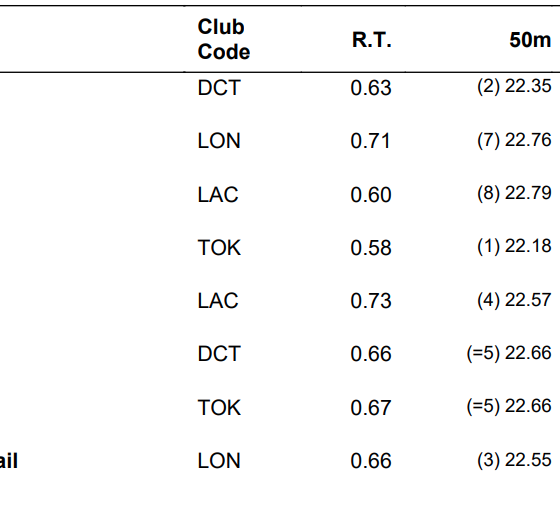Click the Club Code column header
This screenshot has height=510, width=560.
[224, 39]
